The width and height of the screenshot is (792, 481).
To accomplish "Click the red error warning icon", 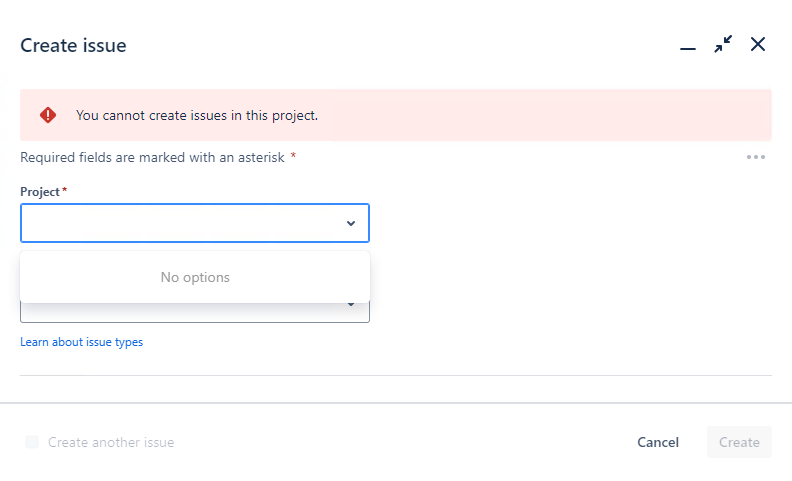I will (x=48, y=115).
